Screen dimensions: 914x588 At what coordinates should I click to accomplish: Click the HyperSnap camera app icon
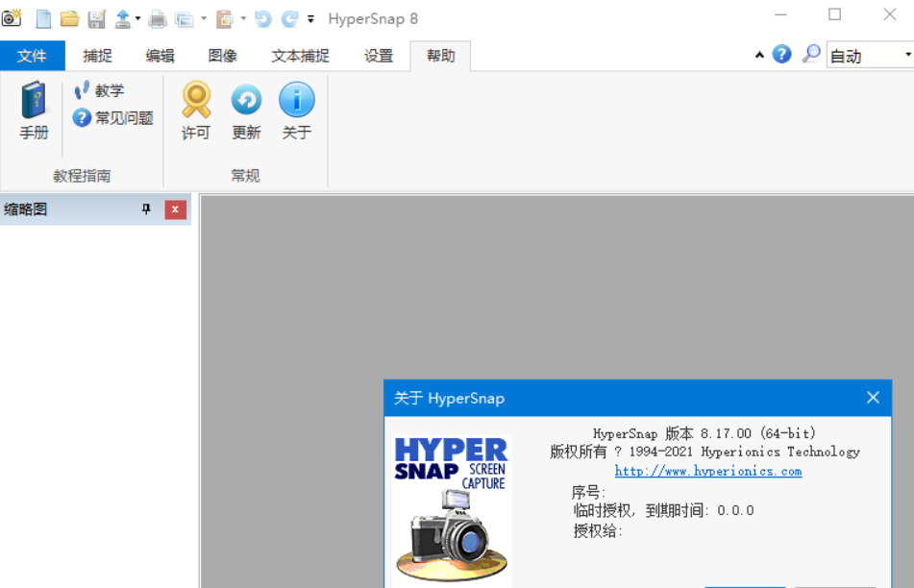pos(12,18)
